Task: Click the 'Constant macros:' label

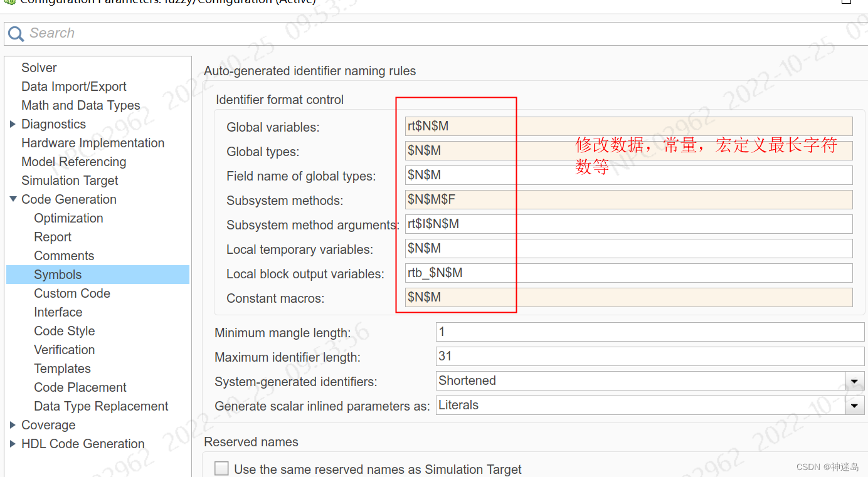Action: [275, 298]
